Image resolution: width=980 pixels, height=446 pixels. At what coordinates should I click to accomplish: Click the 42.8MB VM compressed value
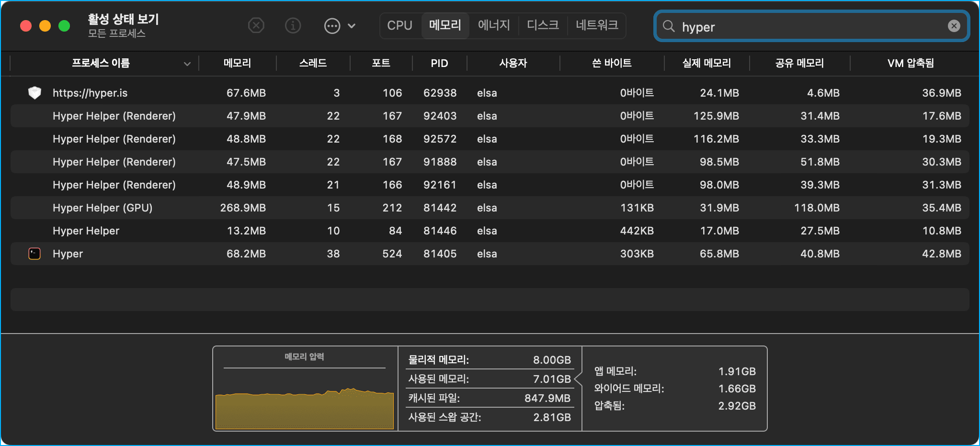pyautogui.click(x=942, y=254)
